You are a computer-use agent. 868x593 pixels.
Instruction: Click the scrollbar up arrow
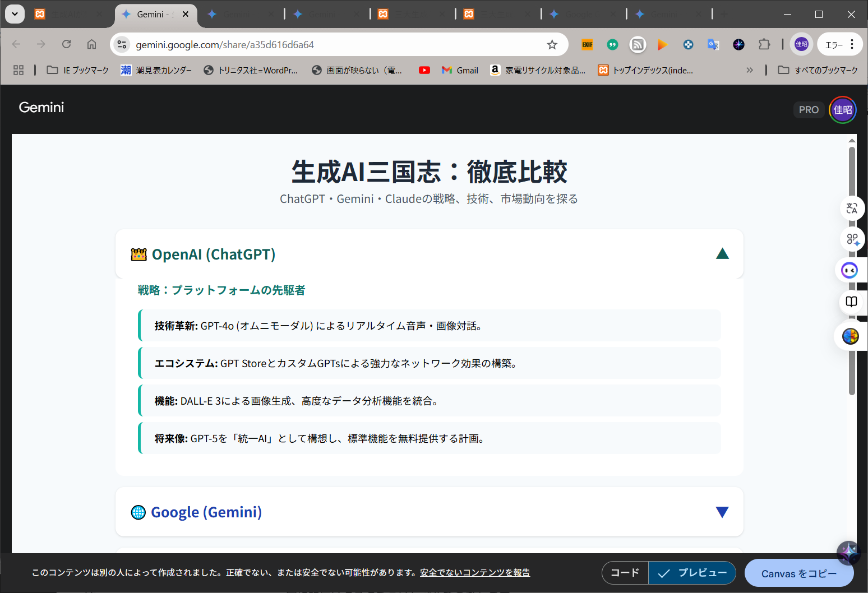(x=852, y=140)
